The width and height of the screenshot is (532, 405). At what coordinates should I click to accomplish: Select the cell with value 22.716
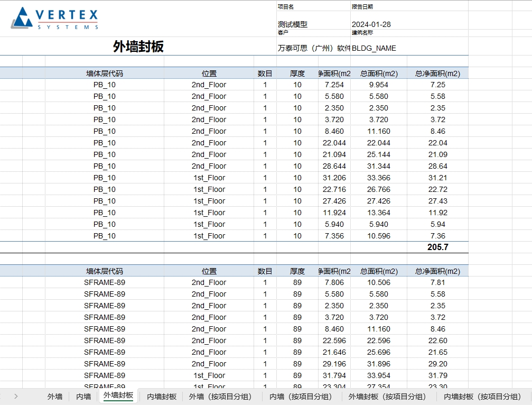tap(334, 189)
